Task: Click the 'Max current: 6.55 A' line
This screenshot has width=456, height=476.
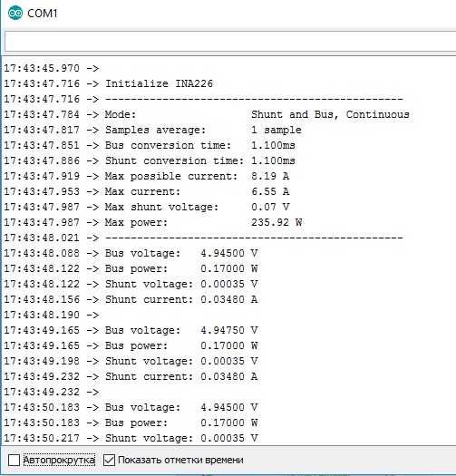Action: 147,191
